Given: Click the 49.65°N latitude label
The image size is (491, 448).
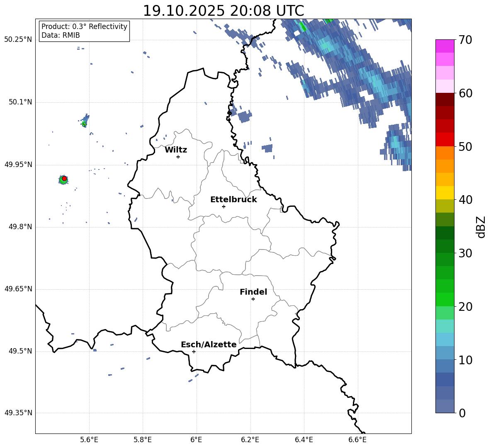Looking at the screenshot, I should (18, 289).
